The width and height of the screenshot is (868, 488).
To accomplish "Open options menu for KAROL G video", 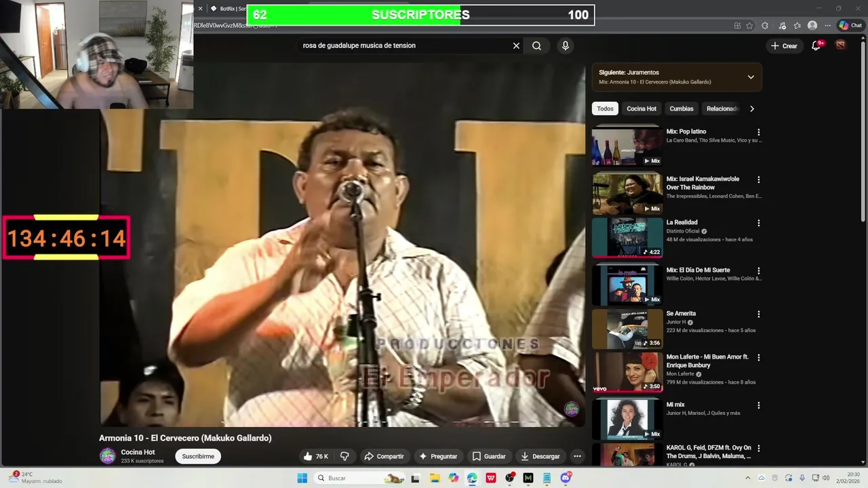I will click(x=759, y=449).
